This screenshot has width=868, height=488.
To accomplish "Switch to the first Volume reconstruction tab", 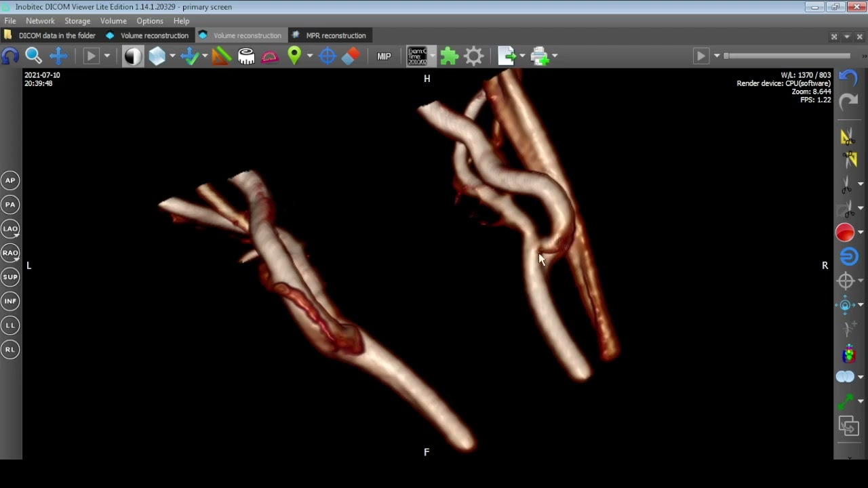I will 148,35.
